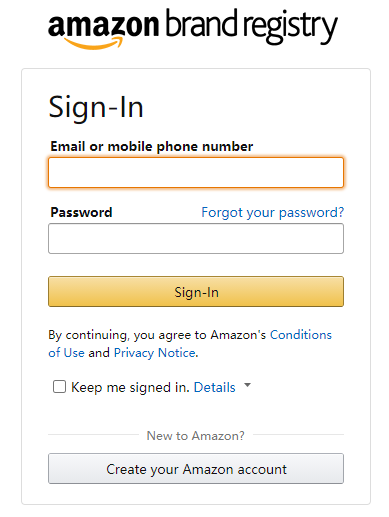Screen dimensions: 389x517
Task: Click the large Sign-In heading
Action: click(96, 107)
